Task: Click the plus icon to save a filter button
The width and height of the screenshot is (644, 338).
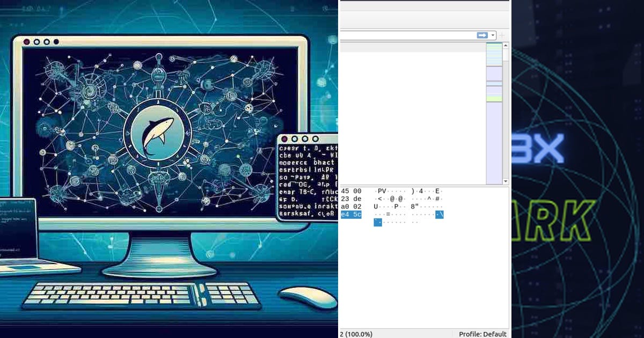Action: click(x=501, y=35)
